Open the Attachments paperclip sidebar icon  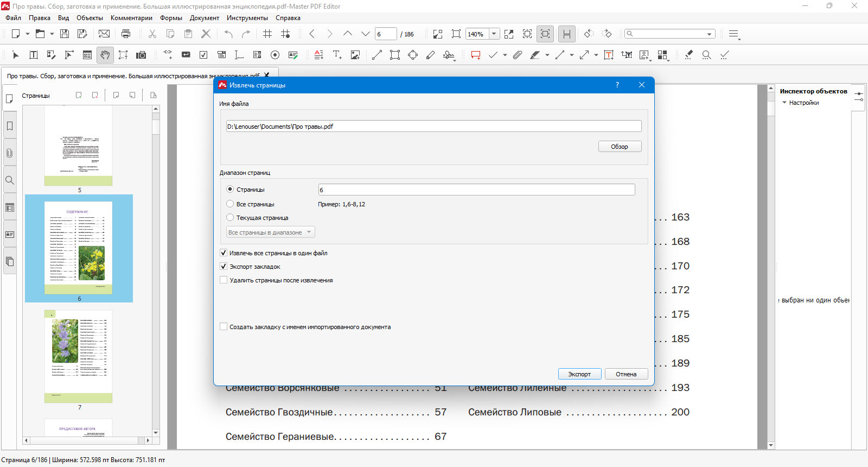click(10, 153)
